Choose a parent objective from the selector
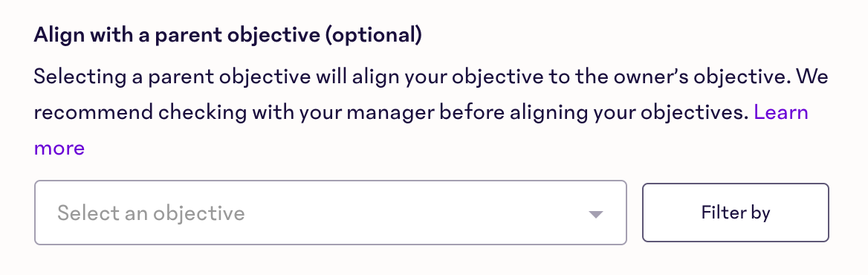 pos(331,213)
